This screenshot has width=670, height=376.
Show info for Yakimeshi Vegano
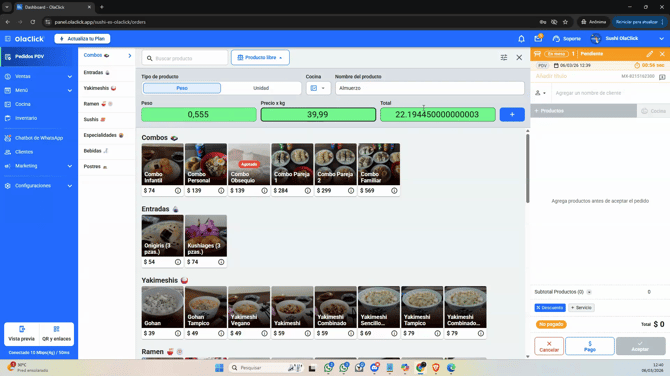tap(264, 333)
